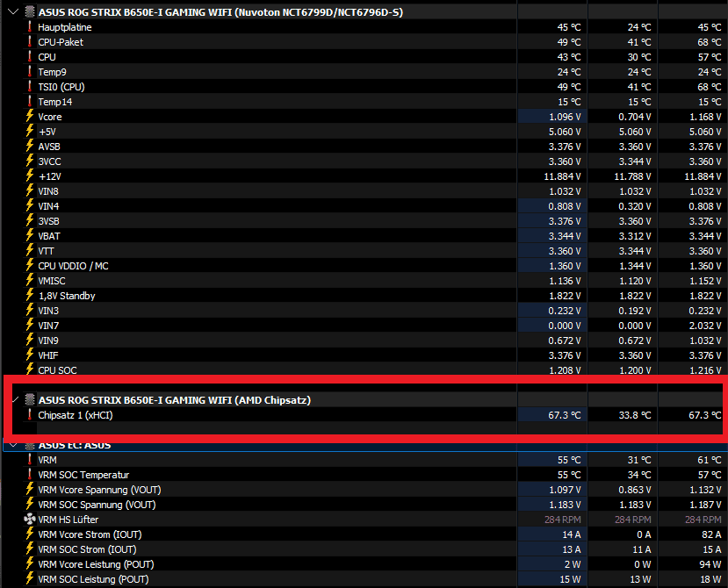Select the VHIF sensor label

(x=48, y=355)
